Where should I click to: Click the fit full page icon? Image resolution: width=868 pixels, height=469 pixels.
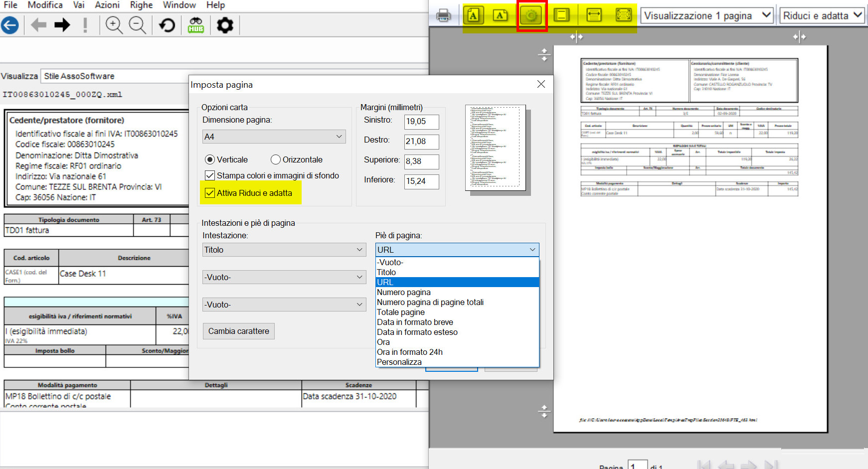coord(623,15)
